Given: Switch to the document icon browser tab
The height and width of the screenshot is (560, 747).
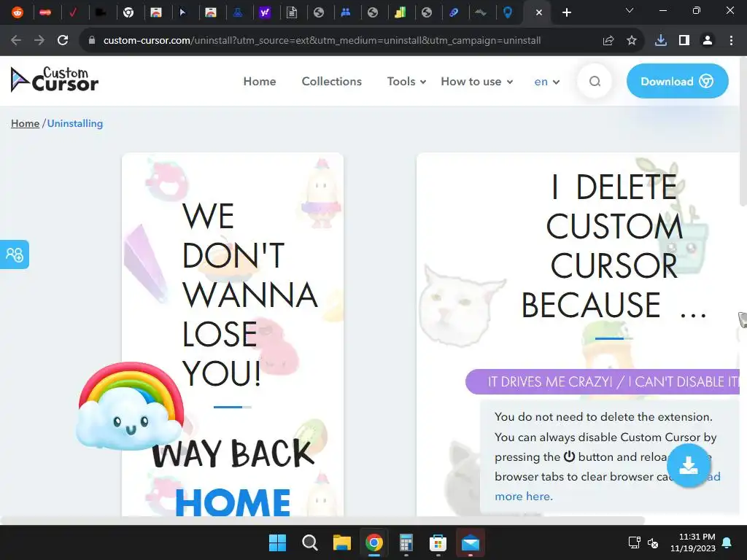Looking at the screenshot, I should [292, 12].
